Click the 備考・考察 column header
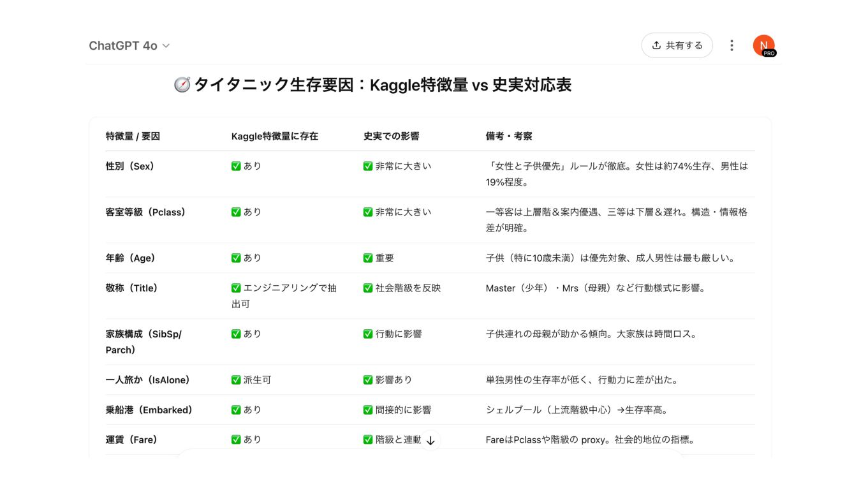Viewport: 868px width, 488px height. (x=508, y=136)
